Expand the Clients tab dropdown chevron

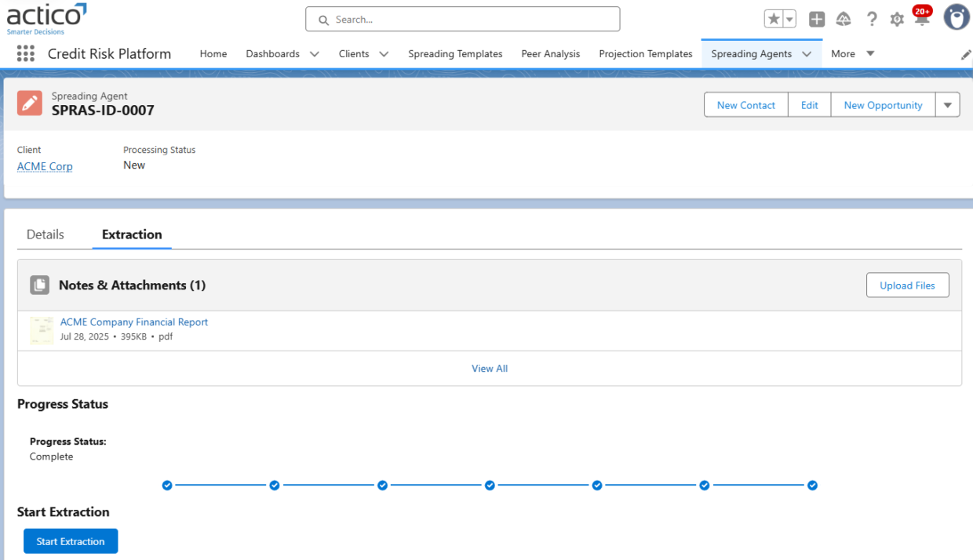[384, 53]
